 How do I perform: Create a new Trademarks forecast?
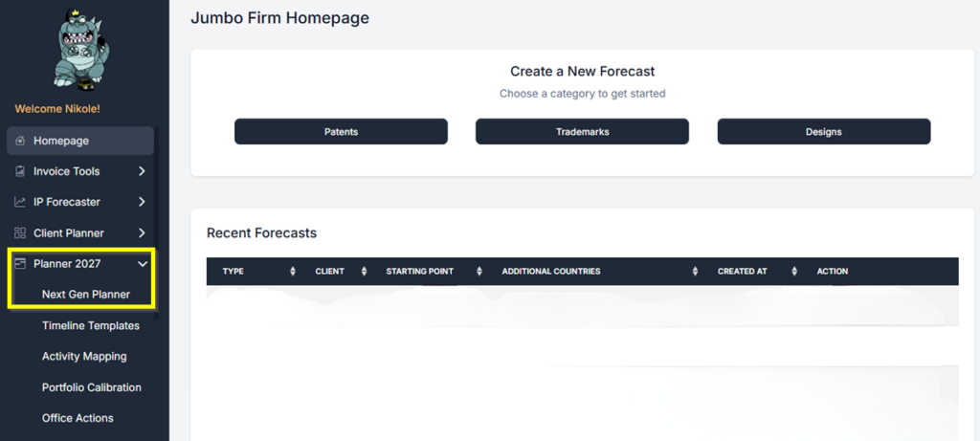[x=583, y=132]
